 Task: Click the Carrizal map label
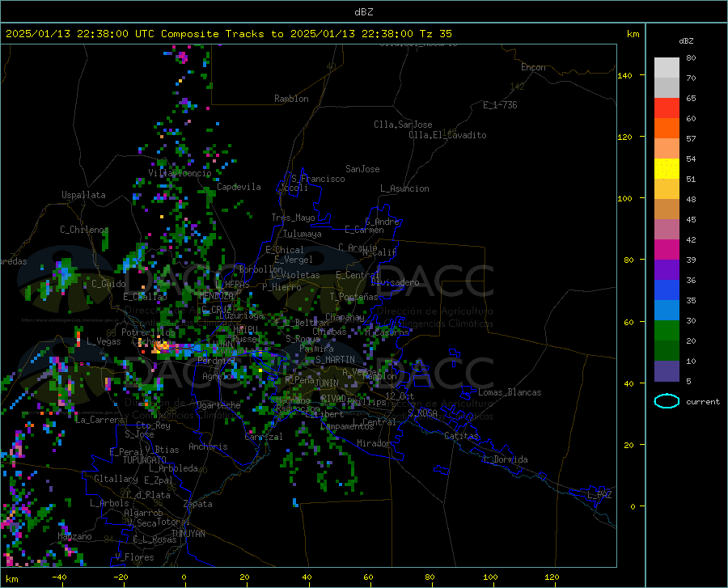pyautogui.click(x=263, y=437)
